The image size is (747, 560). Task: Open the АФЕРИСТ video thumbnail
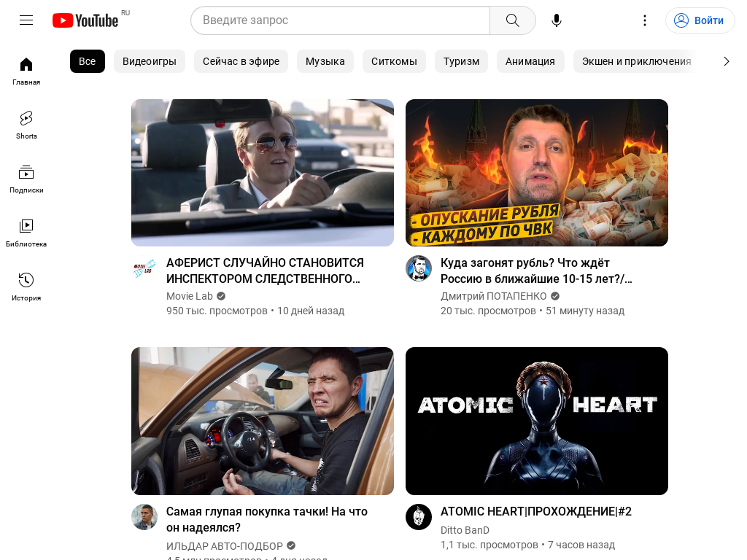[x=263, y=173]
